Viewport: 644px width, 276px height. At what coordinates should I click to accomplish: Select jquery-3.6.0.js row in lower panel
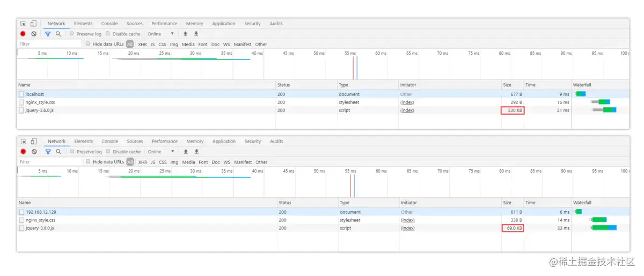323,228
